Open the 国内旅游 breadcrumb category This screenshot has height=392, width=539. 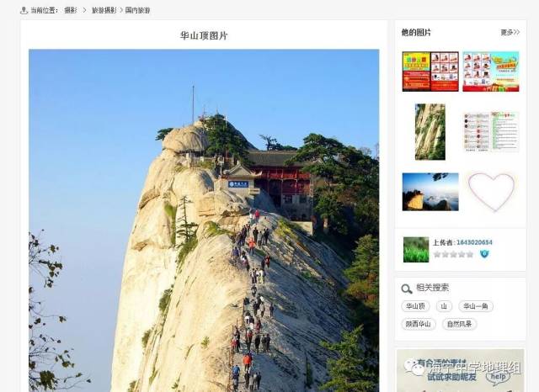click(x=137, y=10)
